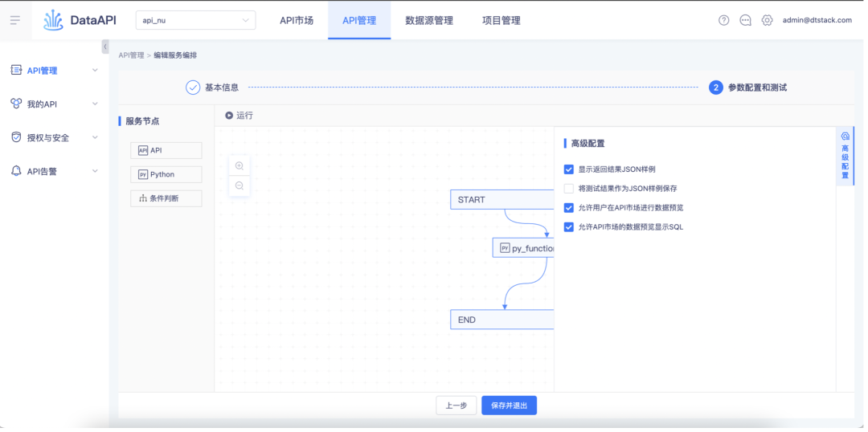Click the 保存并退出 button
Viewport: 868px width, 432px height.
coord(509,406)
